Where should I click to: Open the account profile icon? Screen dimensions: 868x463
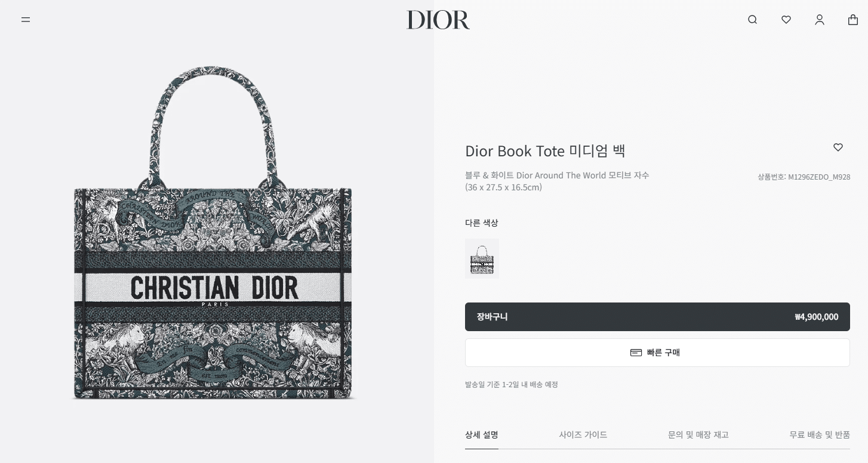820,20
